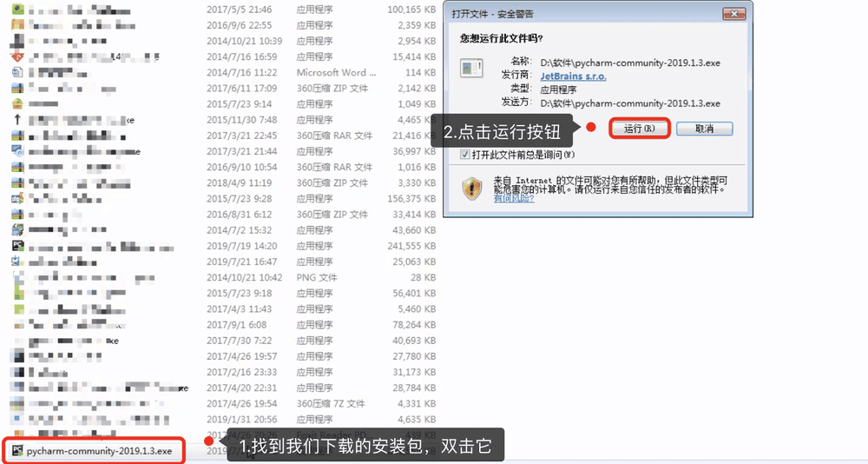Open the 有何风险? link
This screenshot has width=868, height=464.
click(x=514, y=198)
